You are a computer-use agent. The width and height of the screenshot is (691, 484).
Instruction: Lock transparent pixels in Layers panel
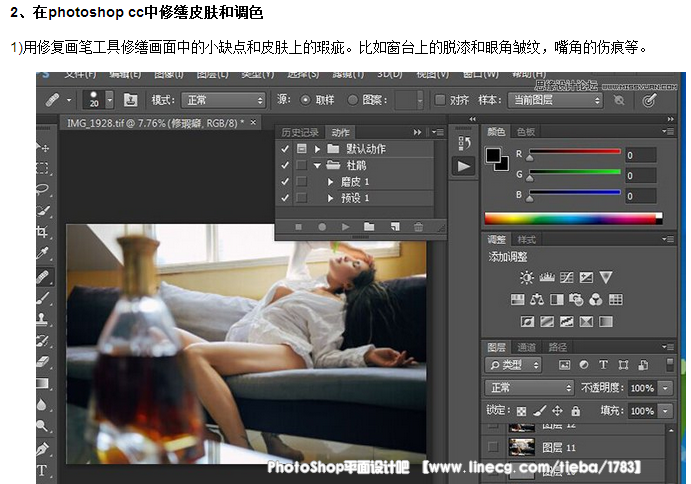[x=521, y=411]
